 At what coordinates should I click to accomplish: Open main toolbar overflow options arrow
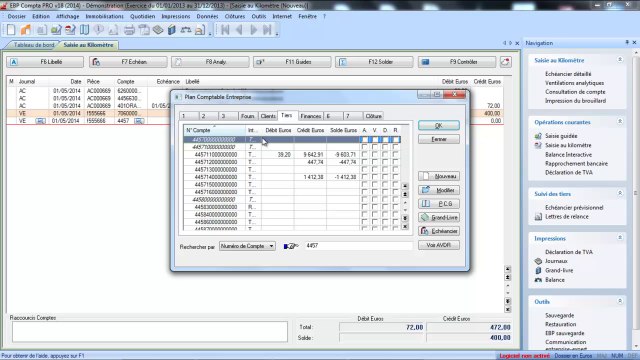coord(210,33)
